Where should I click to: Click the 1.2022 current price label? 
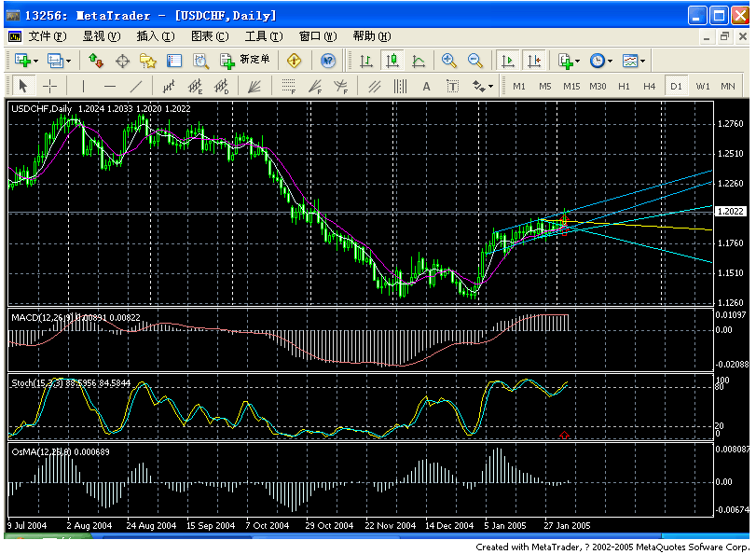[x=732, y=212]
